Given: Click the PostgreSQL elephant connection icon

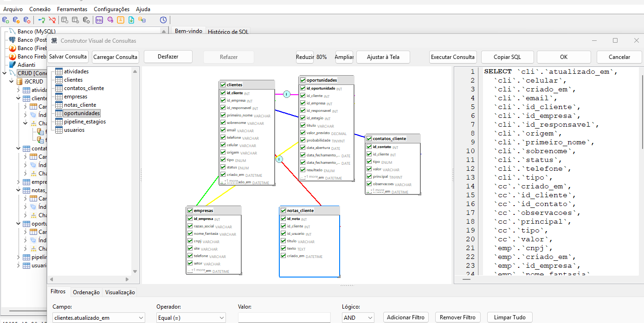Looking at the screenshot, I should click(13, 40).
